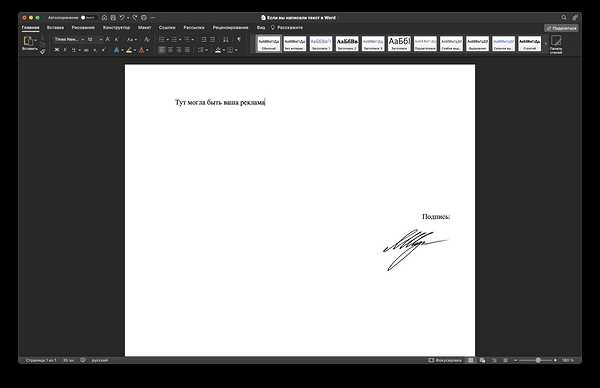Click the zoom slider handle

click(x=538, y=360)
